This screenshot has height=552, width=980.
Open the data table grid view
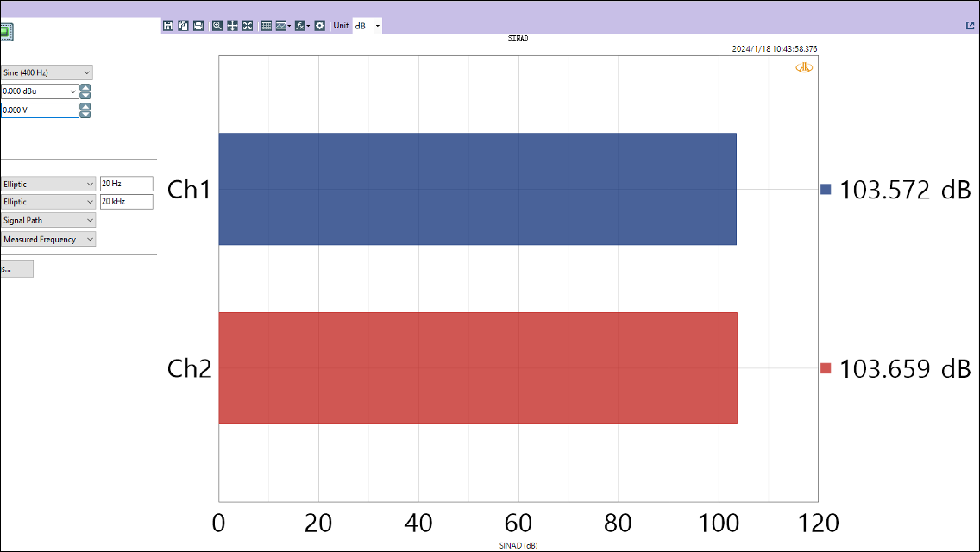coord(267,26)
